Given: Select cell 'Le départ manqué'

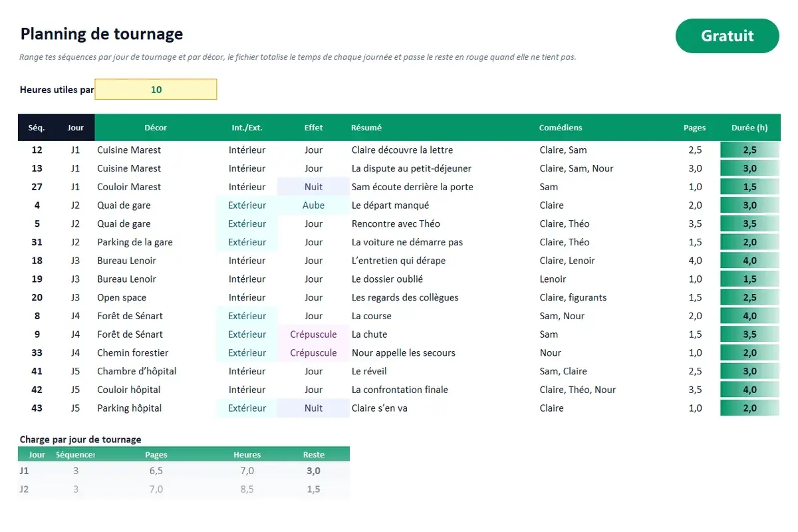Looking at the screenshot, I should (390, 205).
